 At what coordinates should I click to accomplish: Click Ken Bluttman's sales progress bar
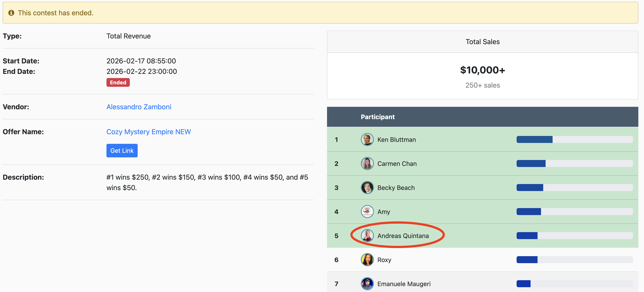574,139
